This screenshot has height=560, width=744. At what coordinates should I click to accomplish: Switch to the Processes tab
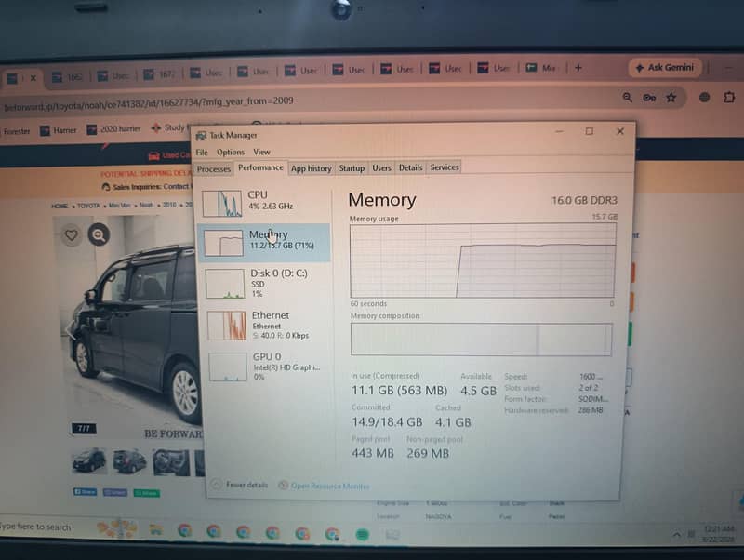coord(214,169)
